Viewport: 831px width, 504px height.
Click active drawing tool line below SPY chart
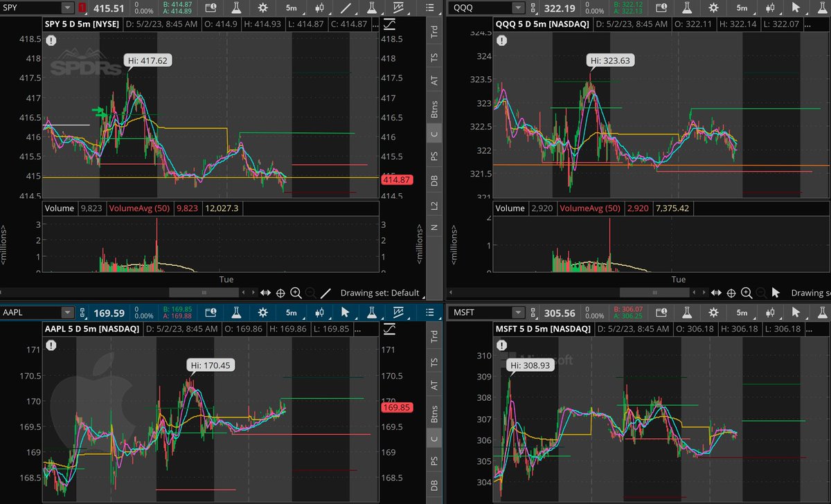326,293
